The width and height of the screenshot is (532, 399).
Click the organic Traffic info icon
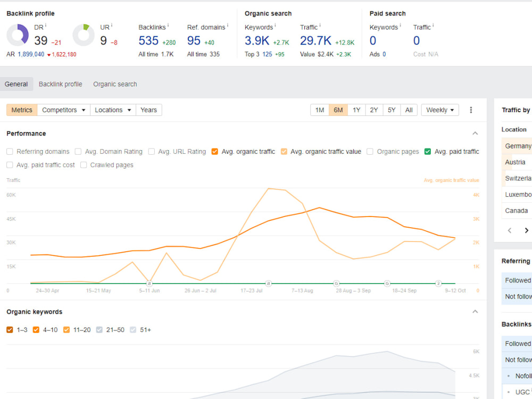(x=320, y=25)
